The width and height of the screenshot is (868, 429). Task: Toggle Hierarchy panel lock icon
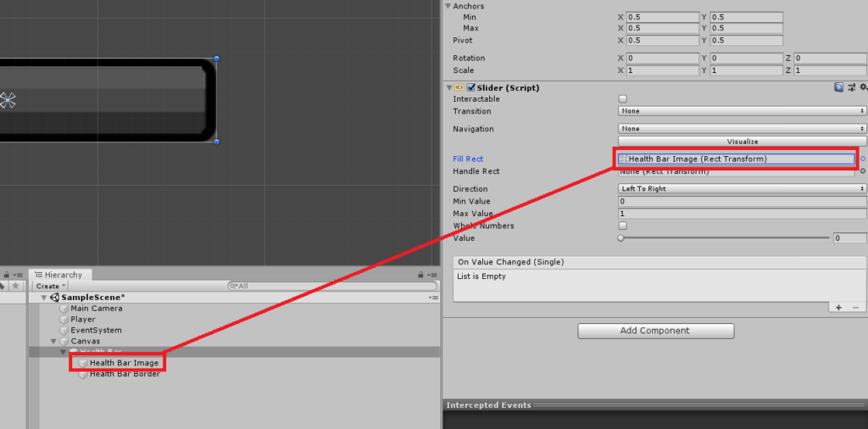[420, 275]
